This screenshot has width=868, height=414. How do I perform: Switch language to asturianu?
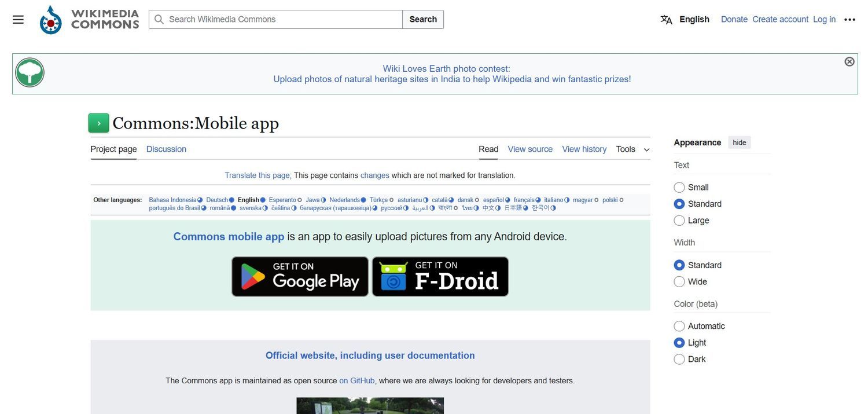(x=410, y=200)
